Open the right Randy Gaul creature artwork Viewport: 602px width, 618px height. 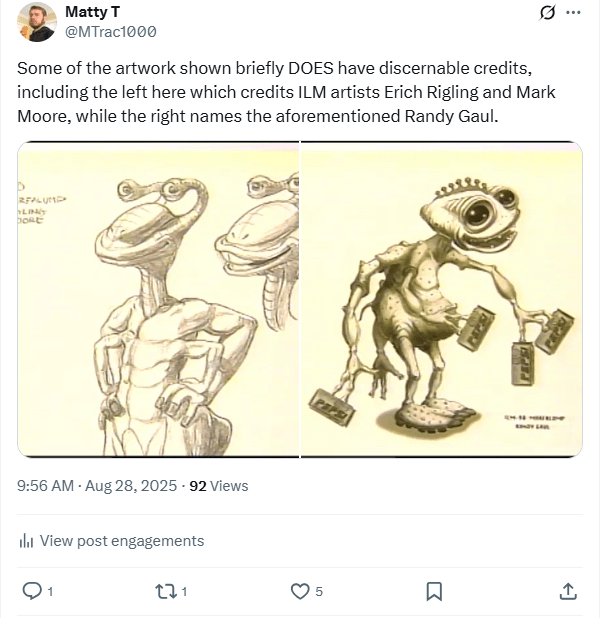point(442,300)
